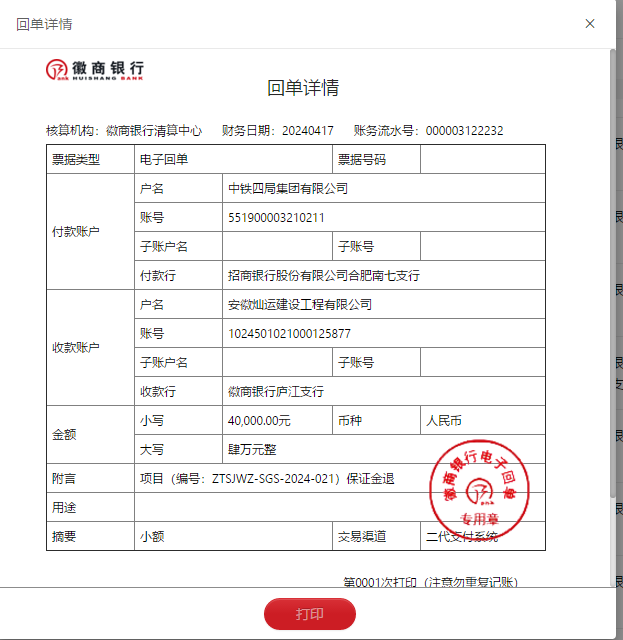The image size is (623, 640).
Task: Click the 第0001次打印 print count note
Action: [430, 582]
